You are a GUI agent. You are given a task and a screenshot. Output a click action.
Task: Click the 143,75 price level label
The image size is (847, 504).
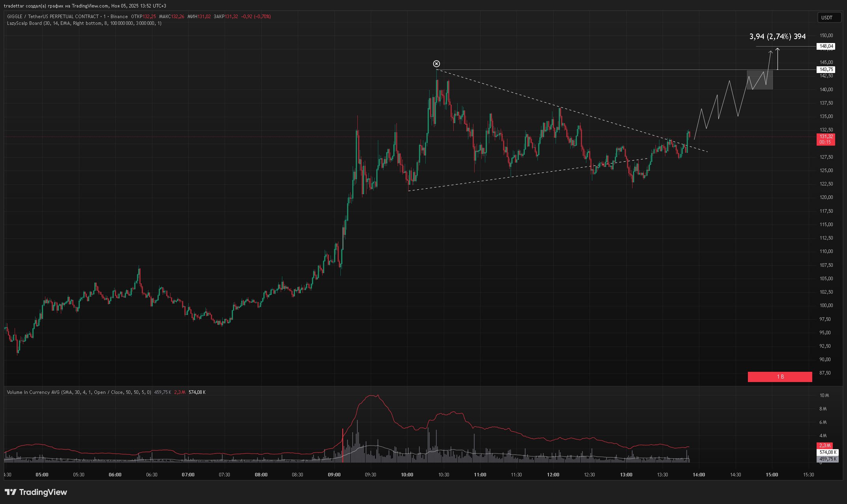[x=826, y=69]
